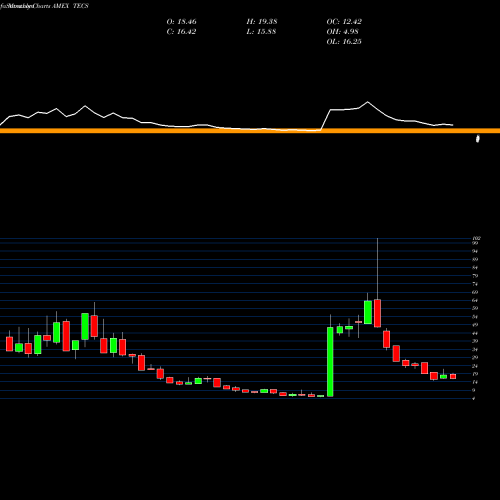This screenshot has height=500, width=500.
Task: Click the 29 price axis label
Action: [x=475, y=357]
